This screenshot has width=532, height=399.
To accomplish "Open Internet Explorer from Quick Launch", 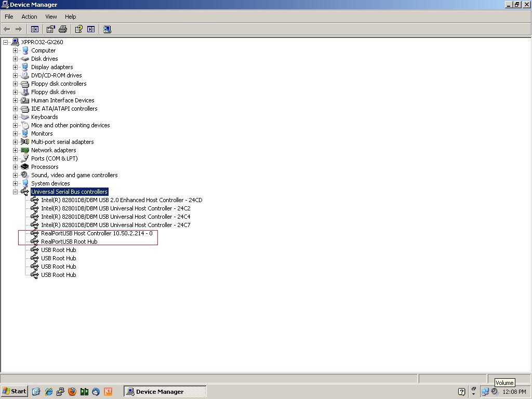I will [x=48, y=391].
